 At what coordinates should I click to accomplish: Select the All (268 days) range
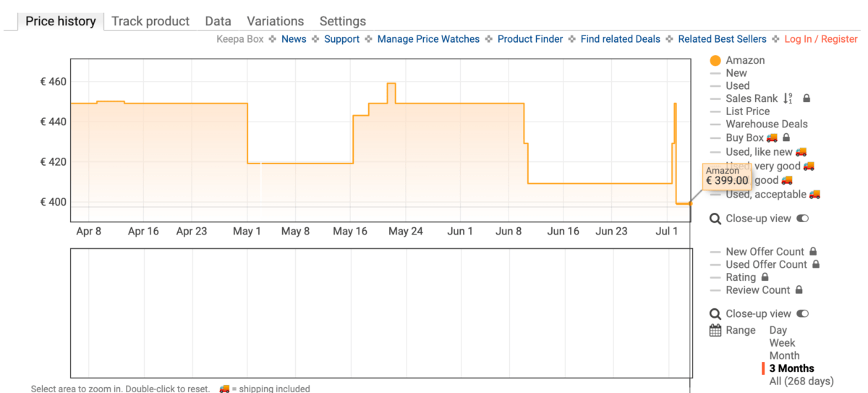pyautogui.click(x=801, y=381)
